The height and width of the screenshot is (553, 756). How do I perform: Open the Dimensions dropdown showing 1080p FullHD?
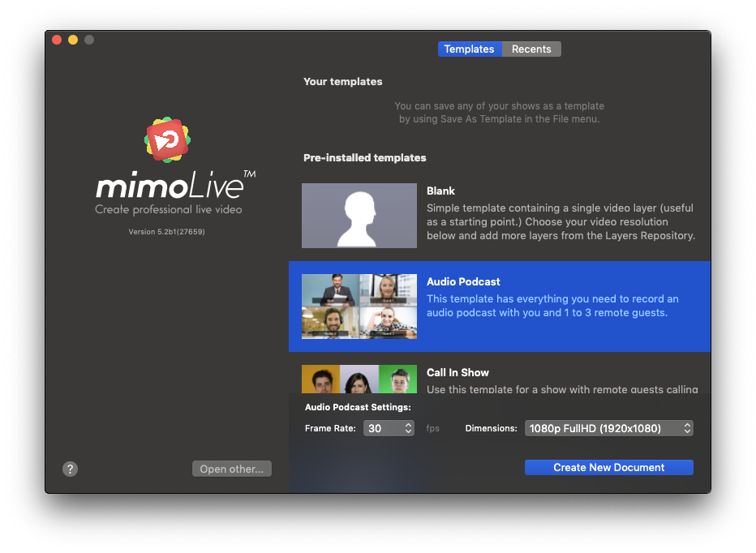609,428
